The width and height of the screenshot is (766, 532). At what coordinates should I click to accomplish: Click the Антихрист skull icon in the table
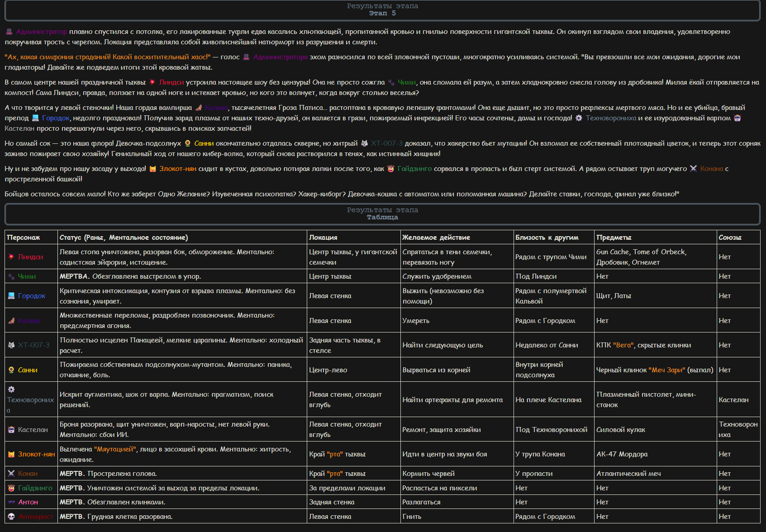tap(11, 517)
